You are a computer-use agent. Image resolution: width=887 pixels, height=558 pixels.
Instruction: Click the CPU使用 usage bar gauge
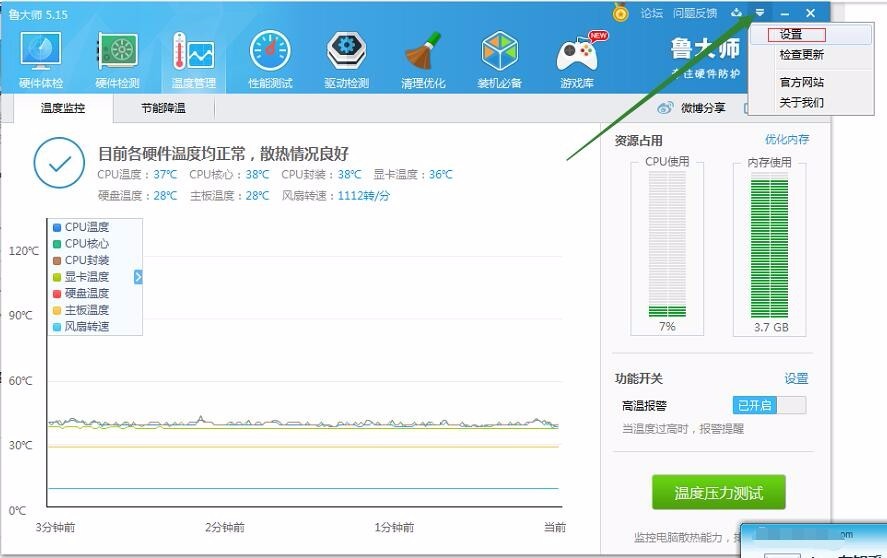click(668, 244)
